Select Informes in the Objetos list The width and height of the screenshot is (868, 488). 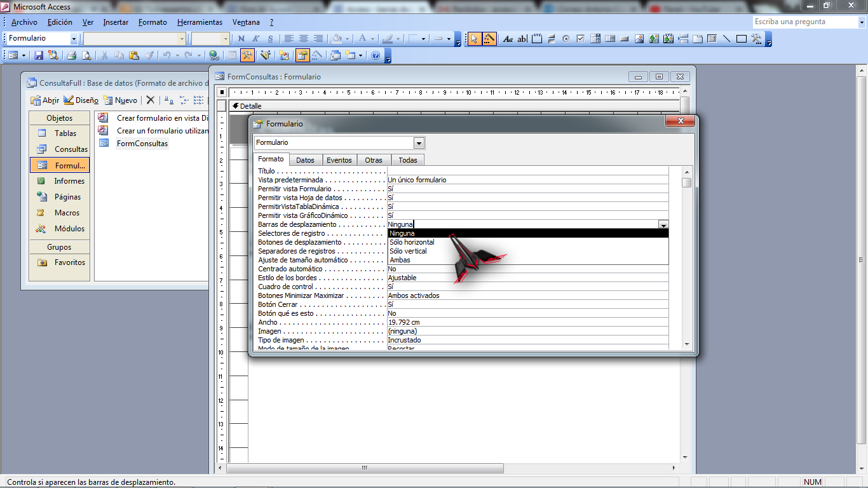tap(60, 181)
